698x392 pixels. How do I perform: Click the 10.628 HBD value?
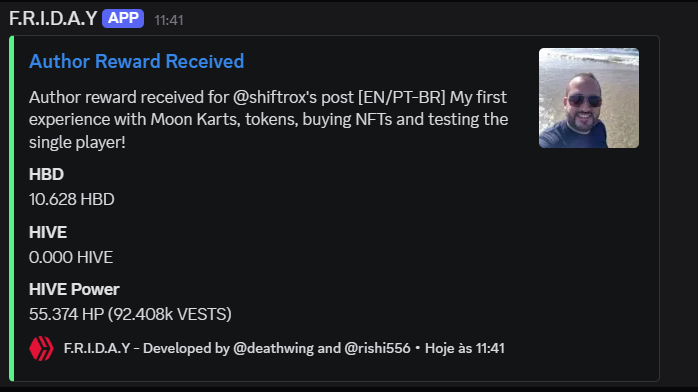pyautogui.click(x=72, y=199)
